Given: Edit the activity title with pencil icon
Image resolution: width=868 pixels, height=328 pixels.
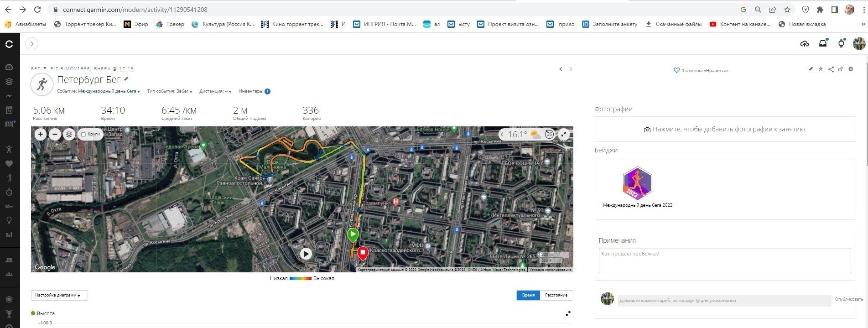Looking at the screenshot, I should pyautogui.click(x=126, y=79).
